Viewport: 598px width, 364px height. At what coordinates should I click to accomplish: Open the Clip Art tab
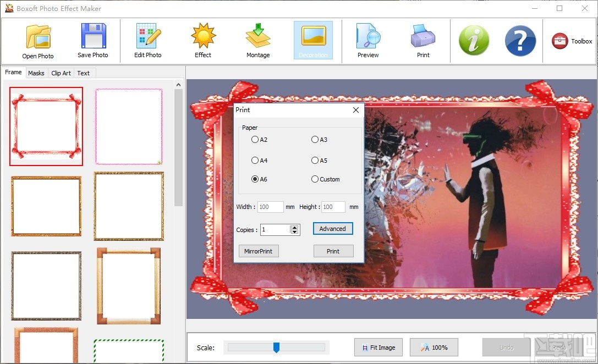click(x=61, y=73)
